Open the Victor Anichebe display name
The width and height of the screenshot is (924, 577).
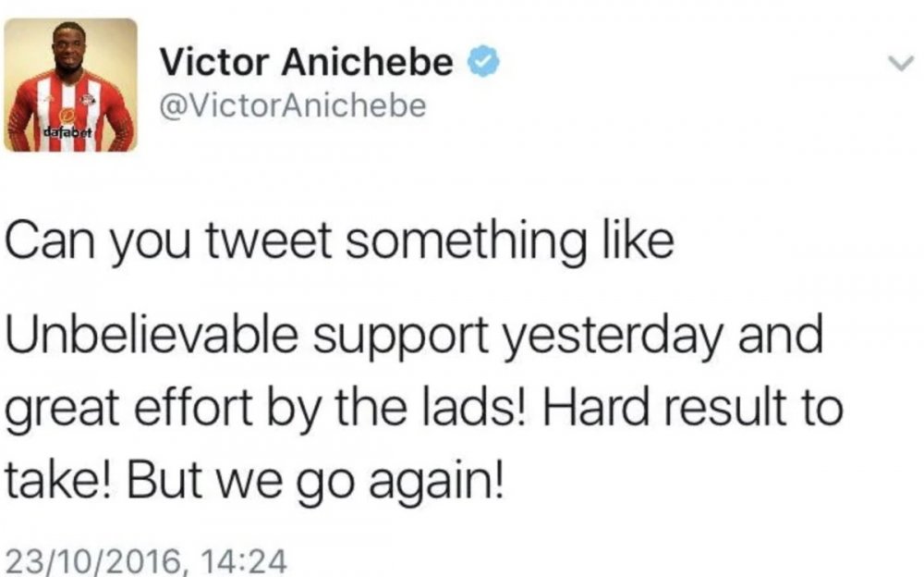(x=307, y=63)
